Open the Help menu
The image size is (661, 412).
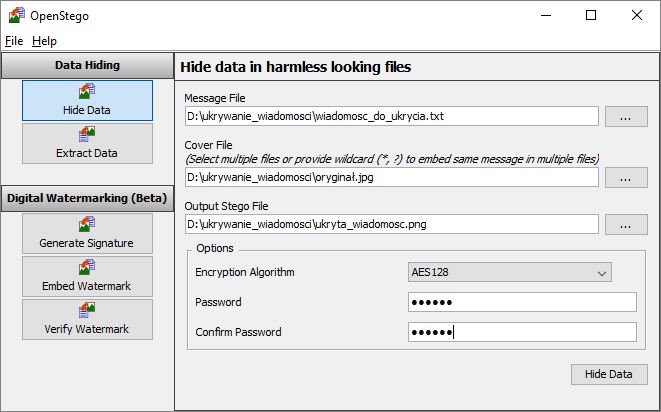coord(44,41)
